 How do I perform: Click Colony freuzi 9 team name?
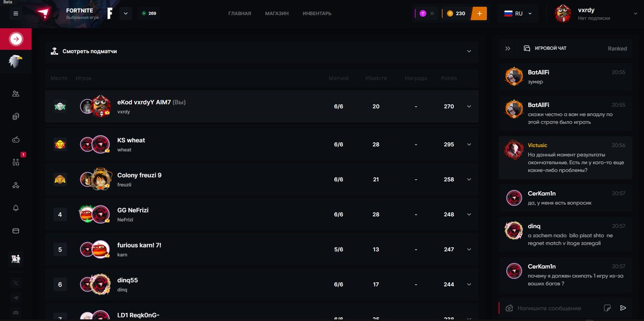[x=140, y=176]
